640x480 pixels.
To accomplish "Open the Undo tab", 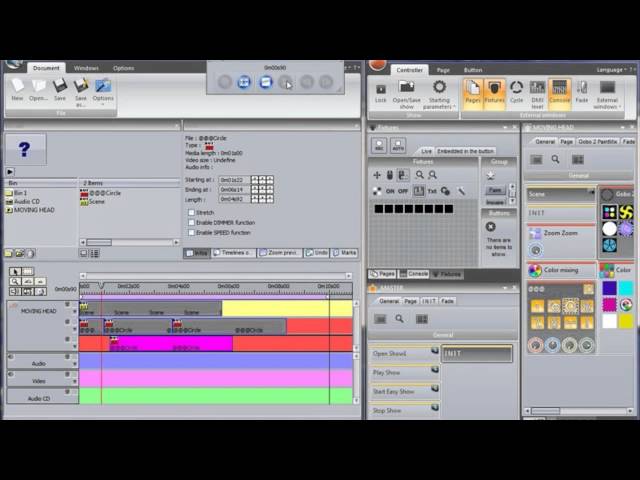I will 317,253.
